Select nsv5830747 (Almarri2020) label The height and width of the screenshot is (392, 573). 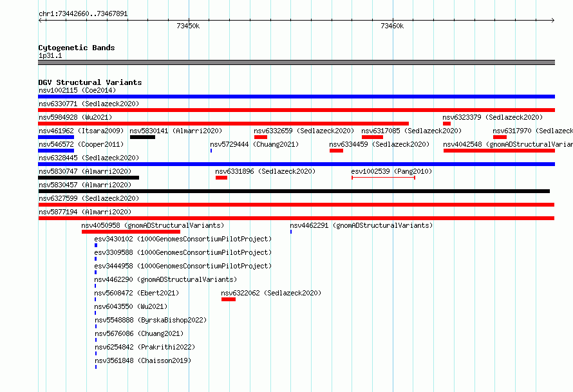85,171
